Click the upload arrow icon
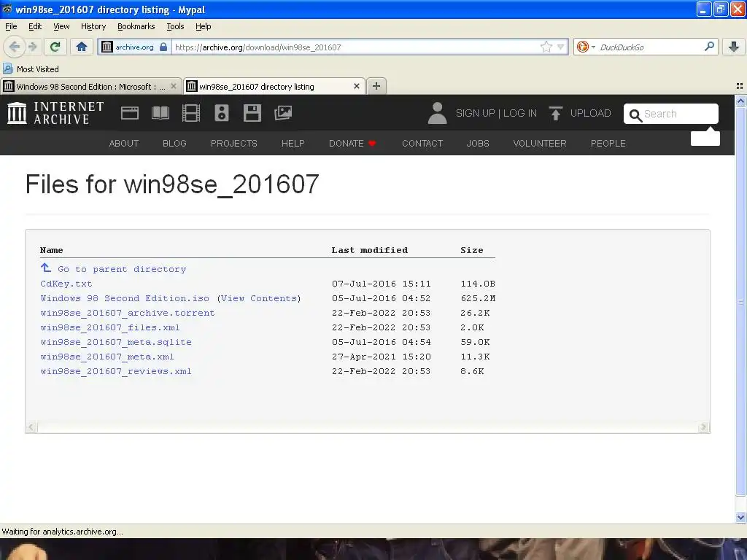Screen dimensions: 747x560 coord(555,113)
